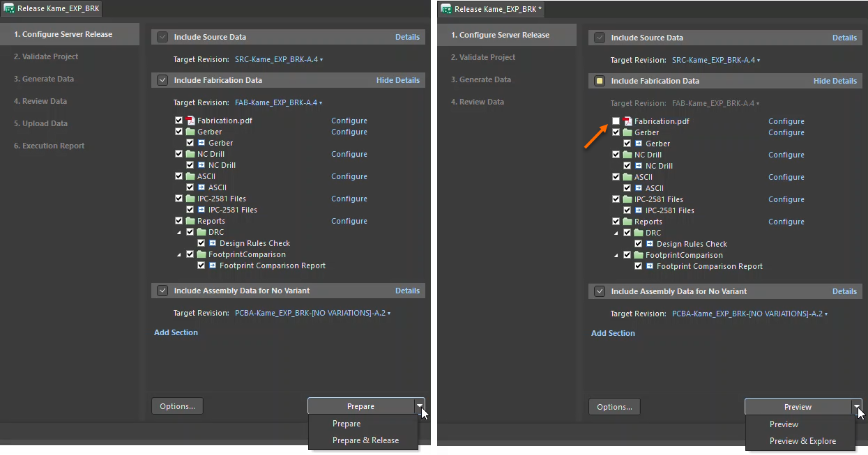The height and width of the screenshot is (455, 868).
Task: Collapse FootprintComparison tree node in left window
Action: tap(181, 254)
